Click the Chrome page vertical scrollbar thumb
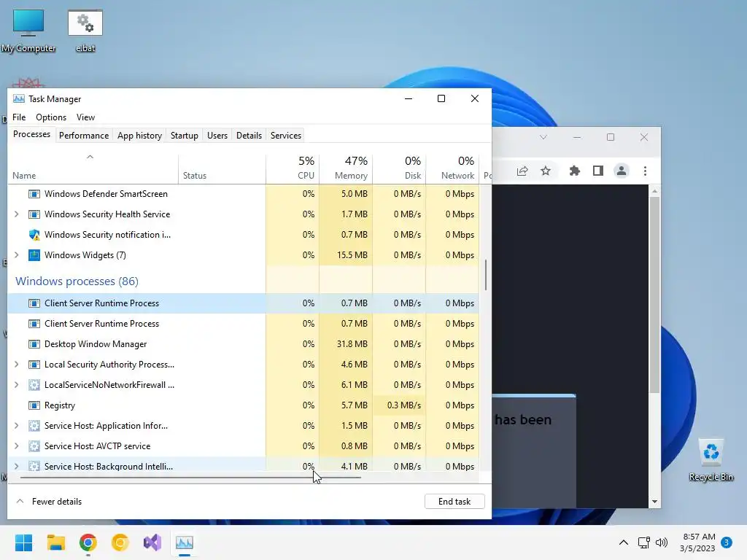The image size is (747, 560). (654, 295)
